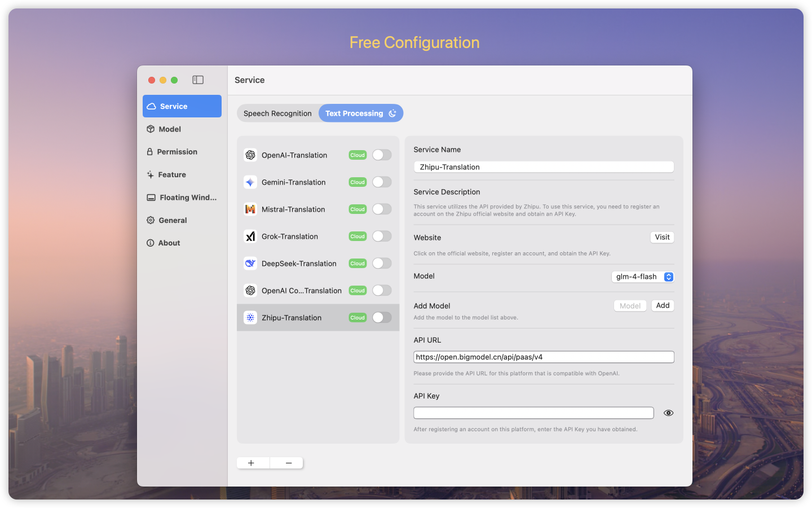Image resolution: width=812 pixels, height=508 pixels.
Task: Enable the Zhipu-Translation switch
Action: (x=382, y=318)
